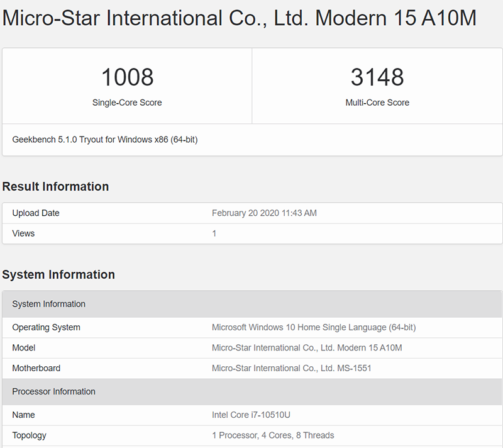503x448 pixels.
Task: Select the Multi-Core Score value 3148
Action: (378, 77)
